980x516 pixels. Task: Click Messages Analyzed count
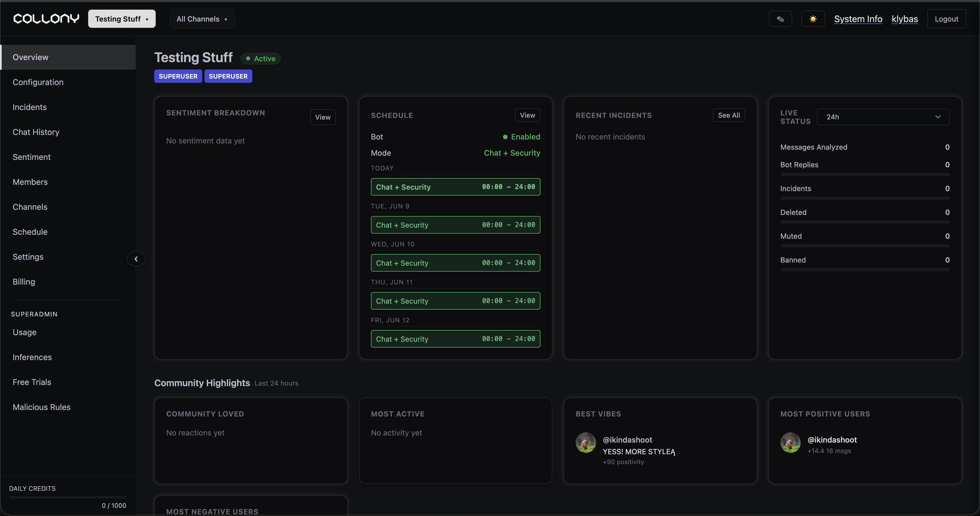tap(947, 147)
